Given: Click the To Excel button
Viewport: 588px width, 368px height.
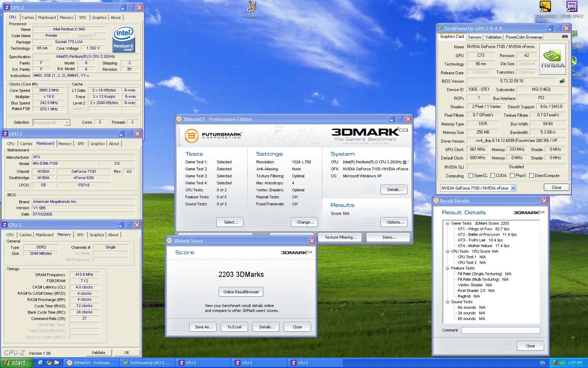Looking at the screenshot, I should pyautogui.click(x=234, y=327).
